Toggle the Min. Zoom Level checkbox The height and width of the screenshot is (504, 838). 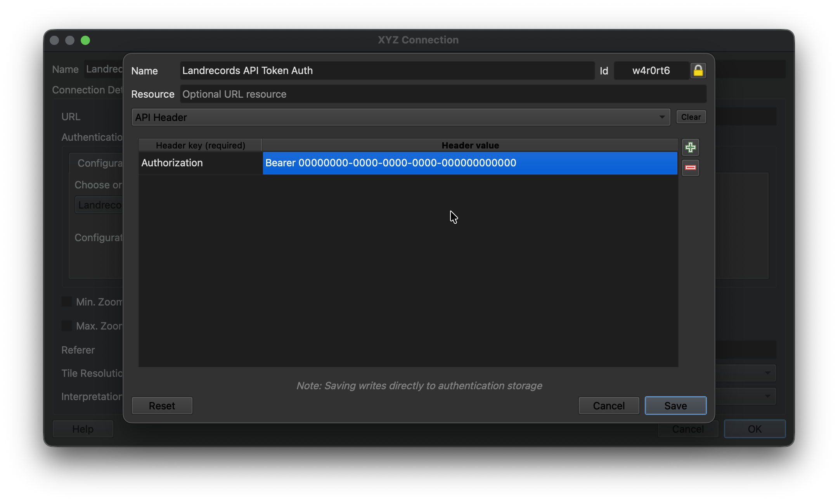[x=67, y=302]
